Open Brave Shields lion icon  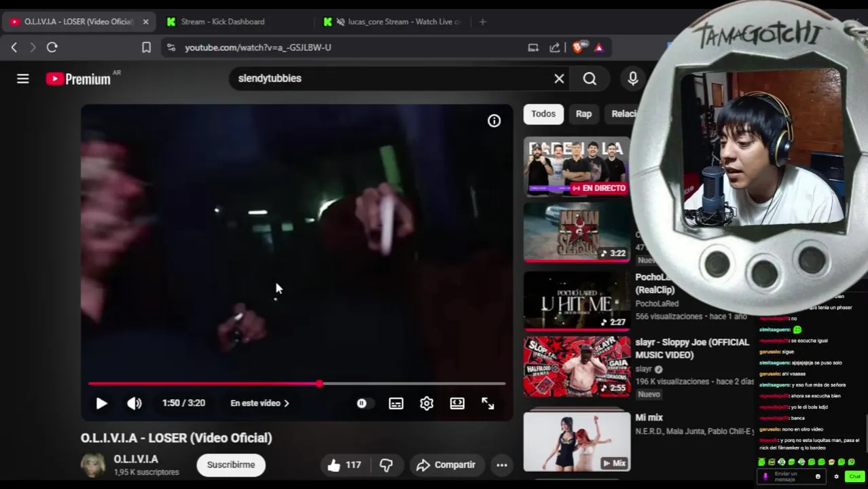pos(578,48)
